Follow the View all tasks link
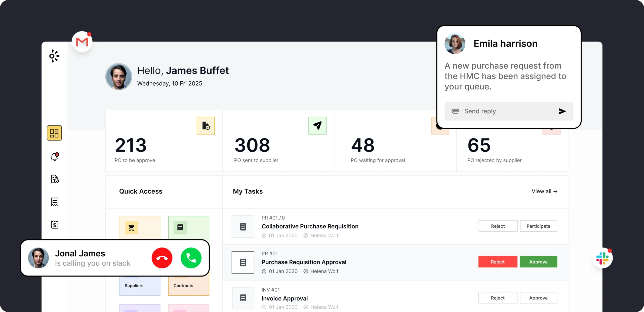The image size is (644, 312). [544, 191]
